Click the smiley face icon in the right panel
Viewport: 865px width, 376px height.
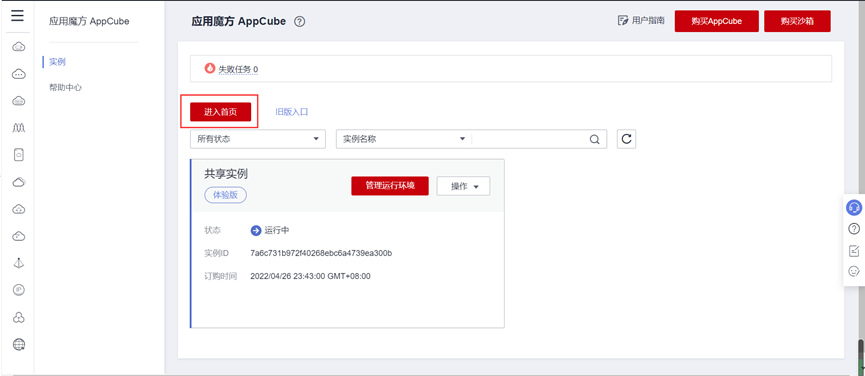[853, 271]
